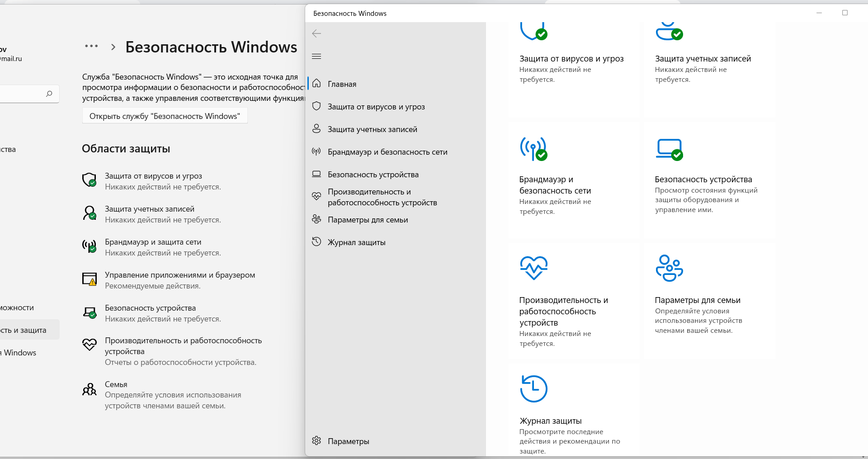Open the large heart-pulse performance tile icon
The width and height of the screenshot is (868, 459).
[533, 268]
